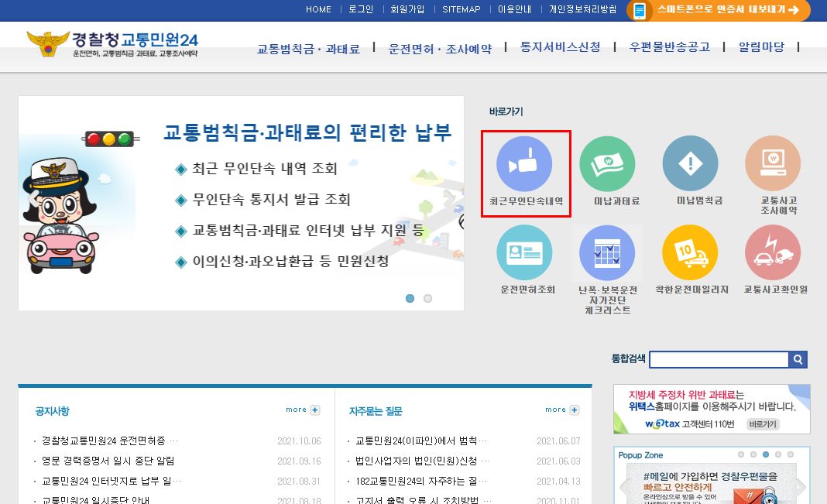Open notice 영문 경력증명서 일시 중단 알림
This screenshot has width=827, height=504.
[108, 461]
